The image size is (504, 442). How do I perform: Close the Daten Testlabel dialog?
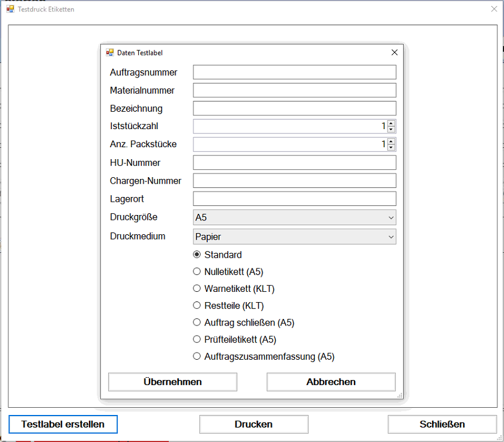click(x=394, y=53)
